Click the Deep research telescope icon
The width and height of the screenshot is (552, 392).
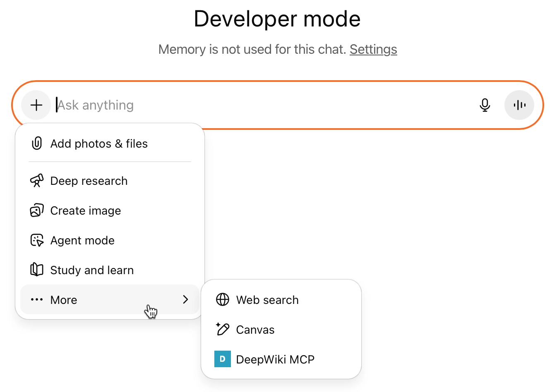tap(37, 181)
